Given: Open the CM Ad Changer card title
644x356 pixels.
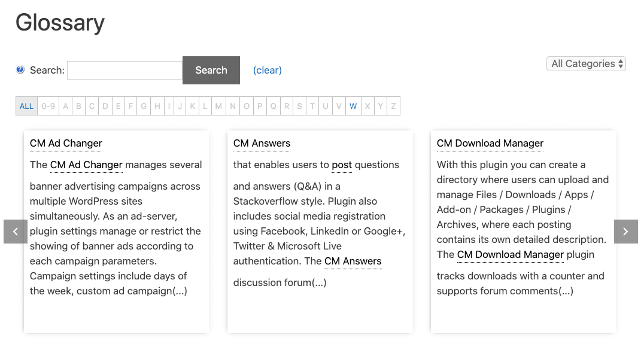Looking at the screenshot, I should pos(66,143).
